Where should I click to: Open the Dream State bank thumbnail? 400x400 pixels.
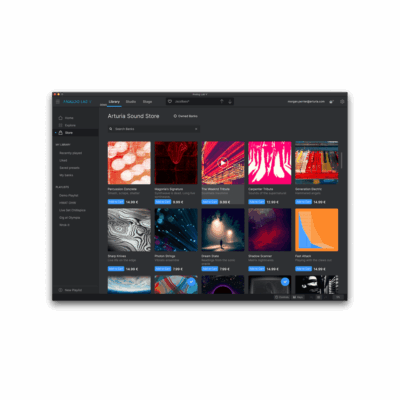click(223, 230)
